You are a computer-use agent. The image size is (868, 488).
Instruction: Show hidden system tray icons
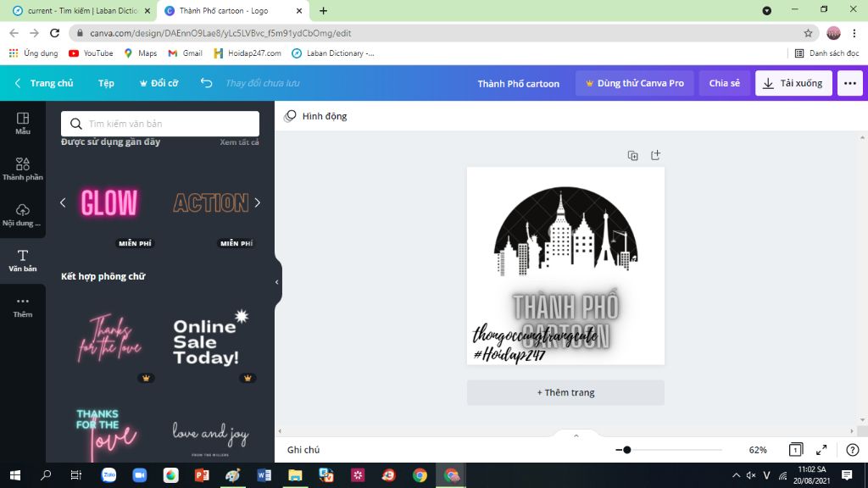736,475
